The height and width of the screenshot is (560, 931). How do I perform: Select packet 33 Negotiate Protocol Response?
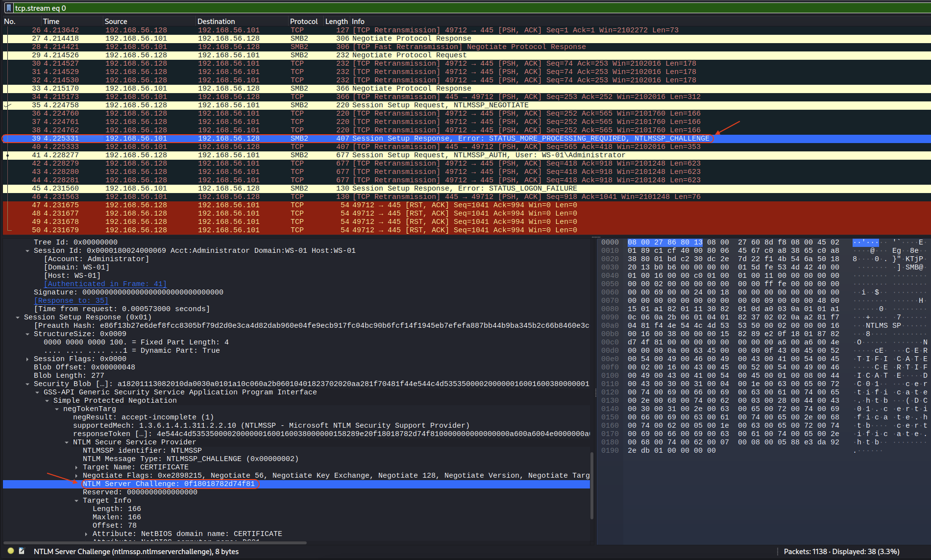click(466, 88)
